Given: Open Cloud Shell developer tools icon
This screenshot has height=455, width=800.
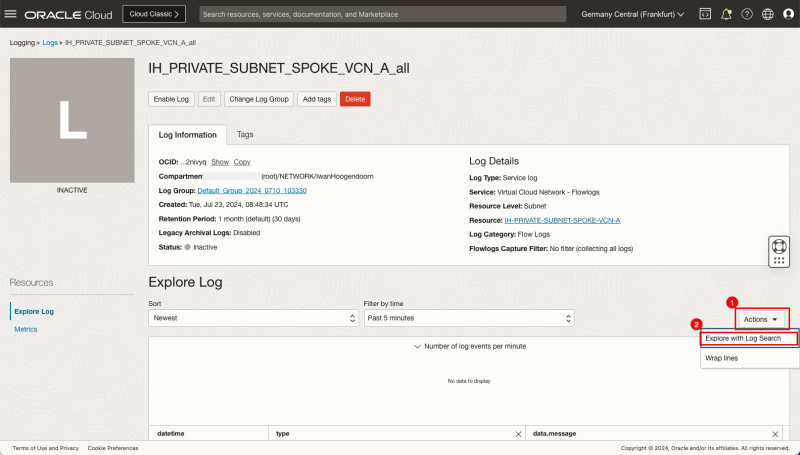Looking at the screenshot, I should [705, 15].
